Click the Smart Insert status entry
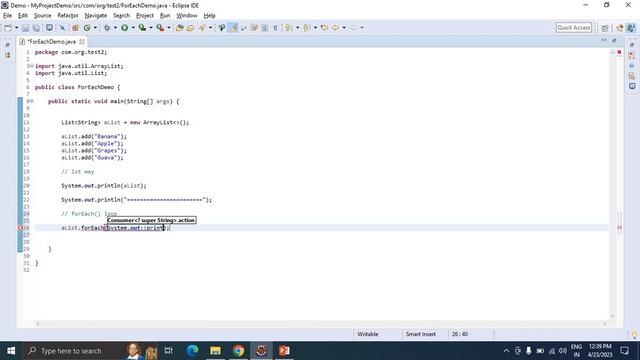The image size is (640, 360). point(421,334)
